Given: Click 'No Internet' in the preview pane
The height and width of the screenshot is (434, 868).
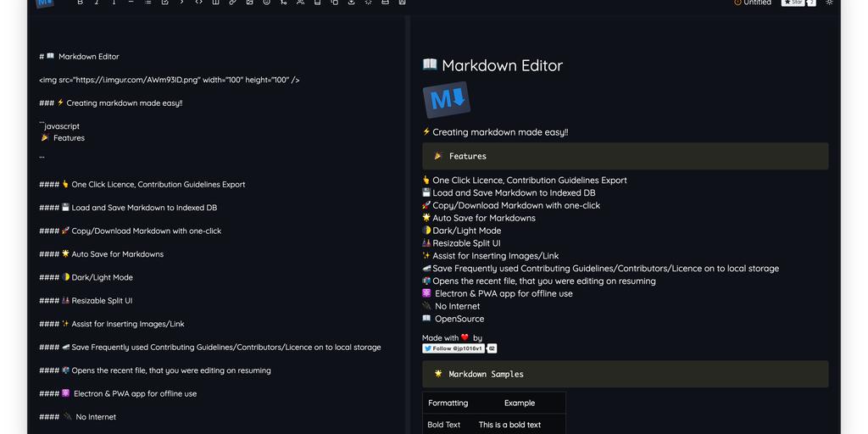Looking at the screenshot, I should click(457, 306).
